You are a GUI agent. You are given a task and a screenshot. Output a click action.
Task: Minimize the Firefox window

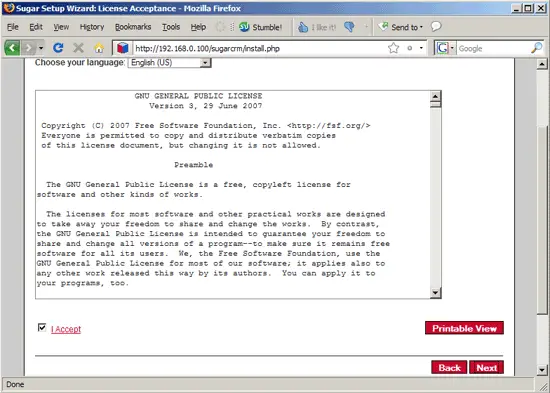click(x=516, y=8)
